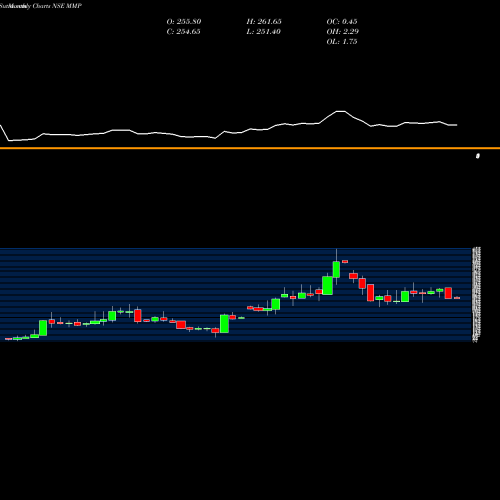Select the green candle with the tallest upper wick
This screenshot has width=500, height=500.
[x=336, y=269]
